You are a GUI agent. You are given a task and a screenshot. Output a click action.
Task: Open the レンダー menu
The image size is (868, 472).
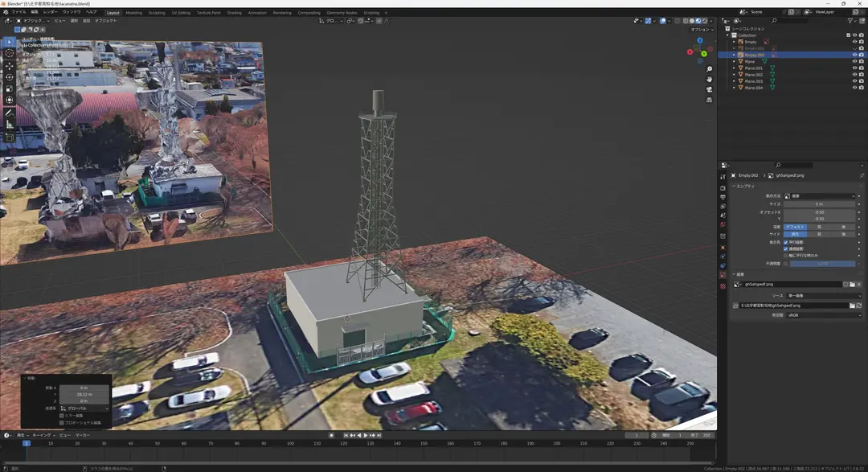coord(50,11)
